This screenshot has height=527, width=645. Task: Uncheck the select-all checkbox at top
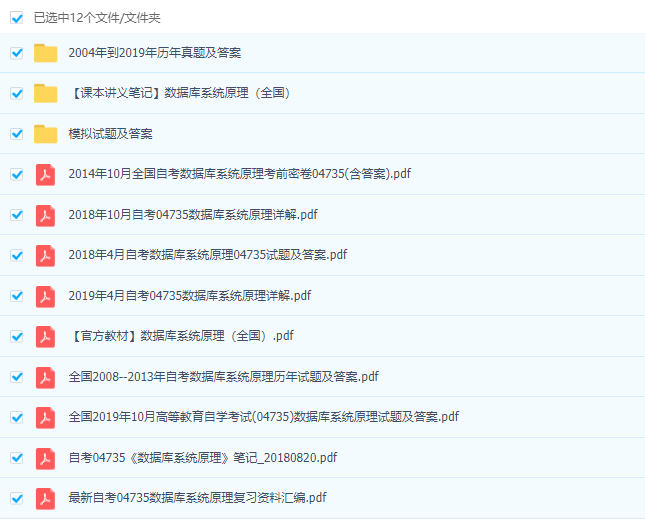point(16,18)
